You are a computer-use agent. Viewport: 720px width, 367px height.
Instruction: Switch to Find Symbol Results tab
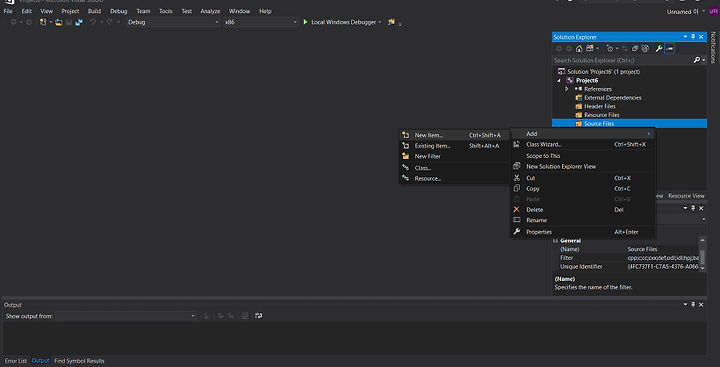pyautogui.click(x=79, y=361)
